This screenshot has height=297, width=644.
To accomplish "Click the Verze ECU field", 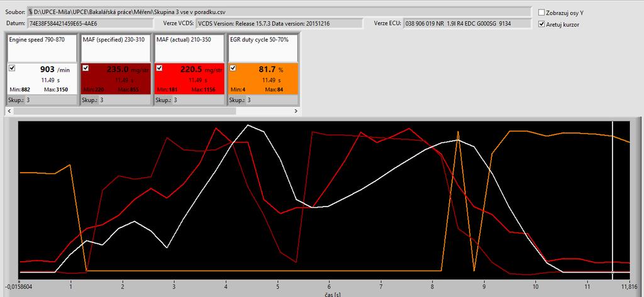I will [468, 24].
